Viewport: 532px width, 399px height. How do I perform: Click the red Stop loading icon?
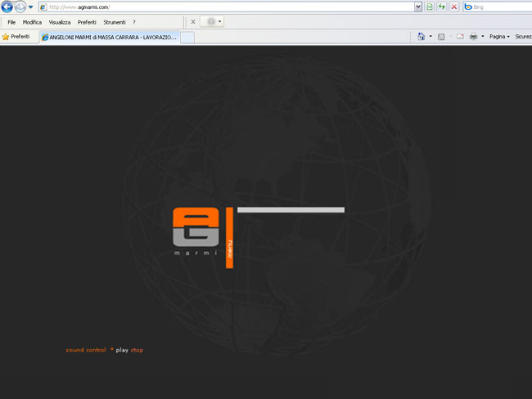(x=454, y=7)
